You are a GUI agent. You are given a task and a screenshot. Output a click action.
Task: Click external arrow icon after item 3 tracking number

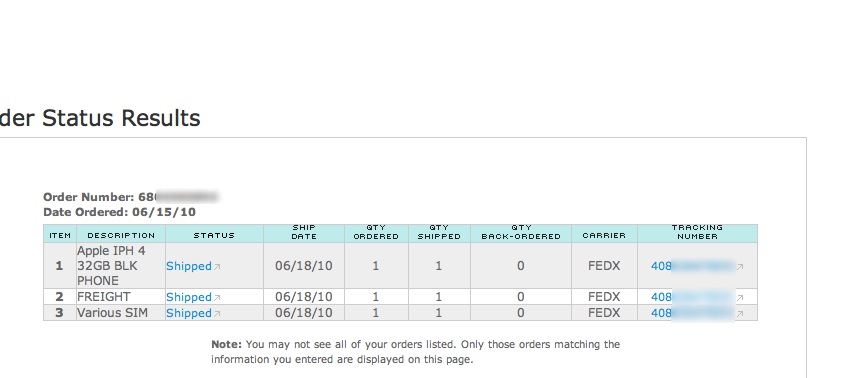pyautogui.click(x=740, y=314)
